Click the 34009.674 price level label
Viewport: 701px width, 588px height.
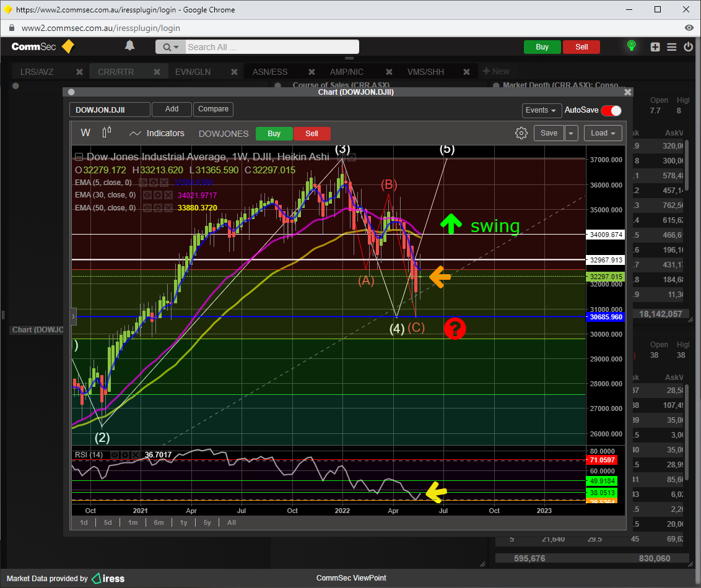(606, 235)
